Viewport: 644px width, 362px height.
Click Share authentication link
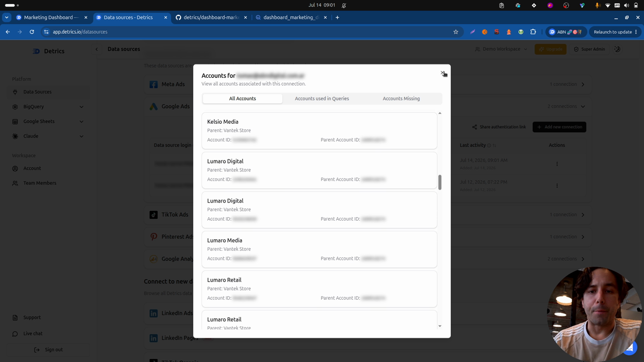(x=499, y=127)
